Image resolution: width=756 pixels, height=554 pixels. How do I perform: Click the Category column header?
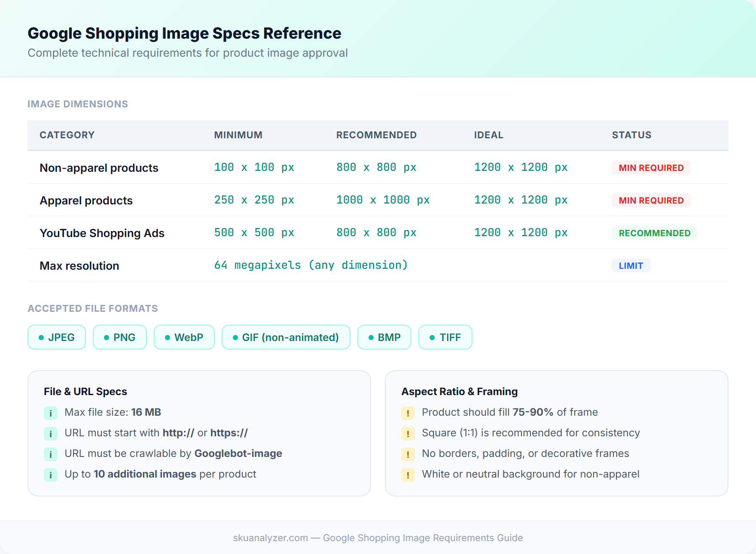[x=67, y=135]
